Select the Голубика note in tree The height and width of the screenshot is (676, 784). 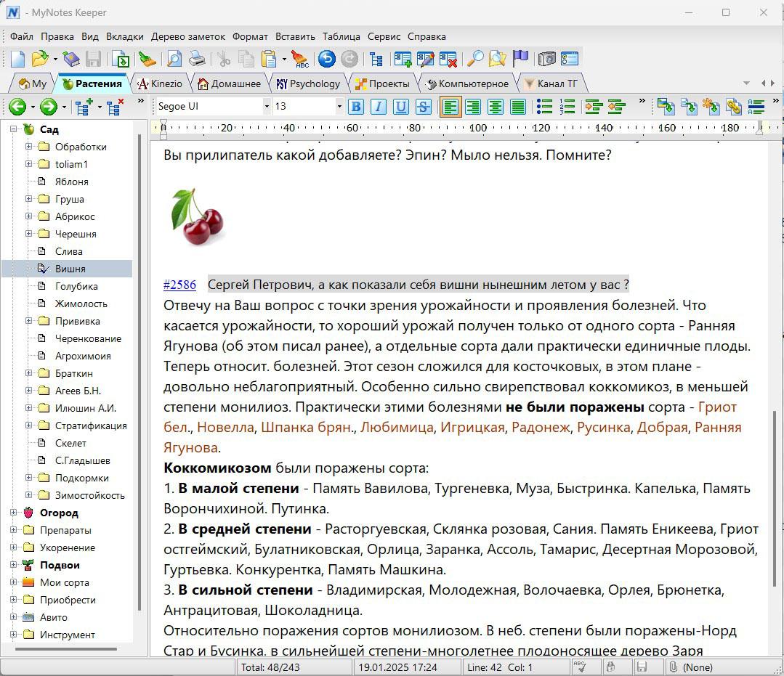point(76,286)
